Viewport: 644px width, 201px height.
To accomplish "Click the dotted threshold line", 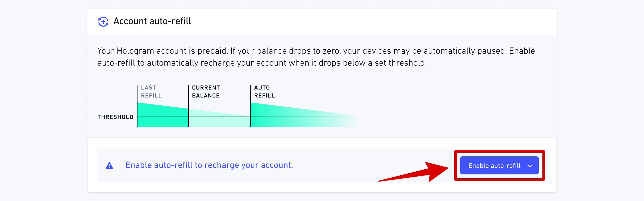I will 248,116.
